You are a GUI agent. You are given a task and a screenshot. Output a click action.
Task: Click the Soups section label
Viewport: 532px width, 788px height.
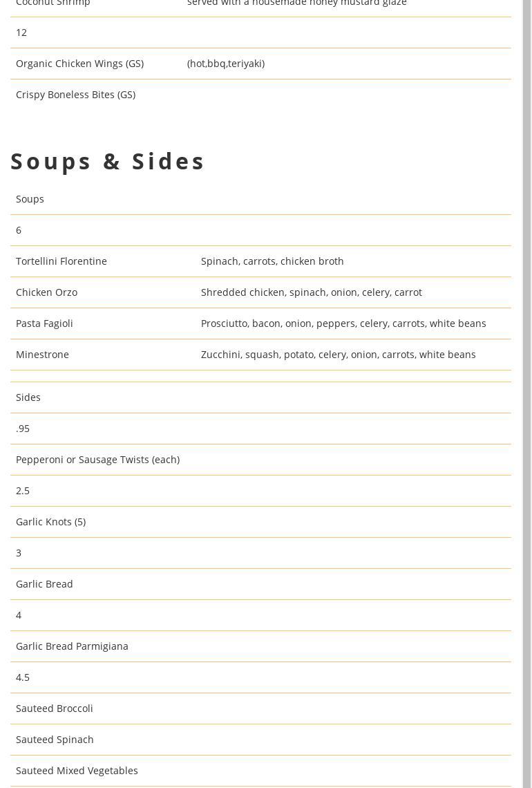(30, 199)
